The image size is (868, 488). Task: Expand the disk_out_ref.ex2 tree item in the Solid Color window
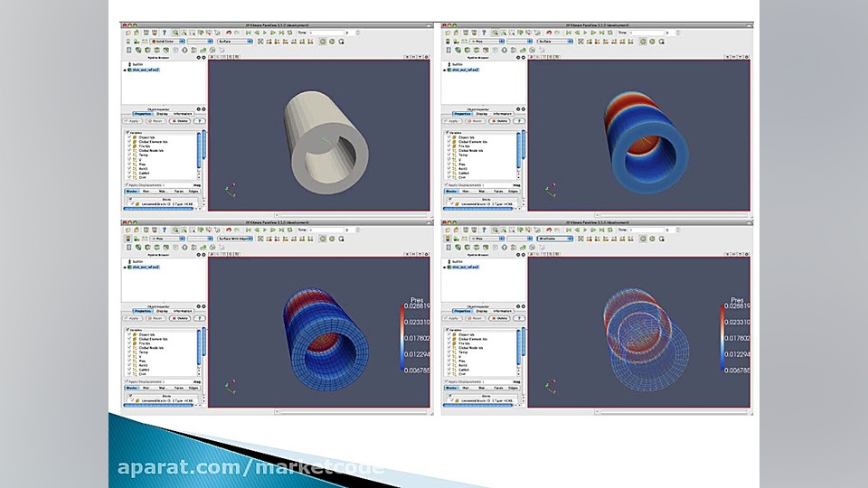tap(125, 70)
